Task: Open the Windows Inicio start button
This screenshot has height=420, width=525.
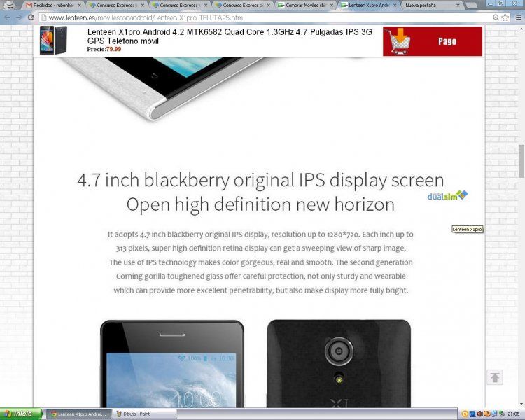Action: [x=21, y=414]
